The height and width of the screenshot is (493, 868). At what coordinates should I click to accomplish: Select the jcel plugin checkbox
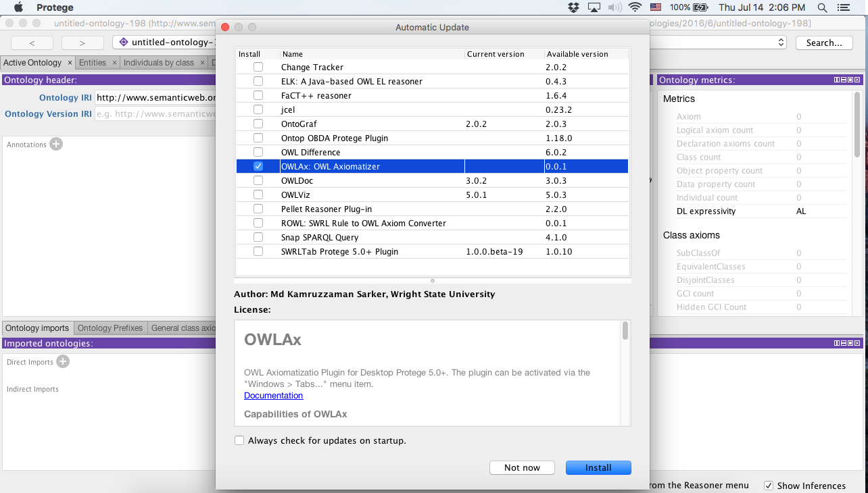coord(258,110)
